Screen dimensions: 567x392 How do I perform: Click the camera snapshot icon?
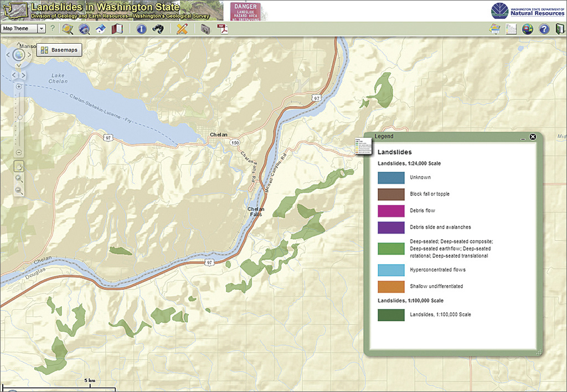click(205, 29)
